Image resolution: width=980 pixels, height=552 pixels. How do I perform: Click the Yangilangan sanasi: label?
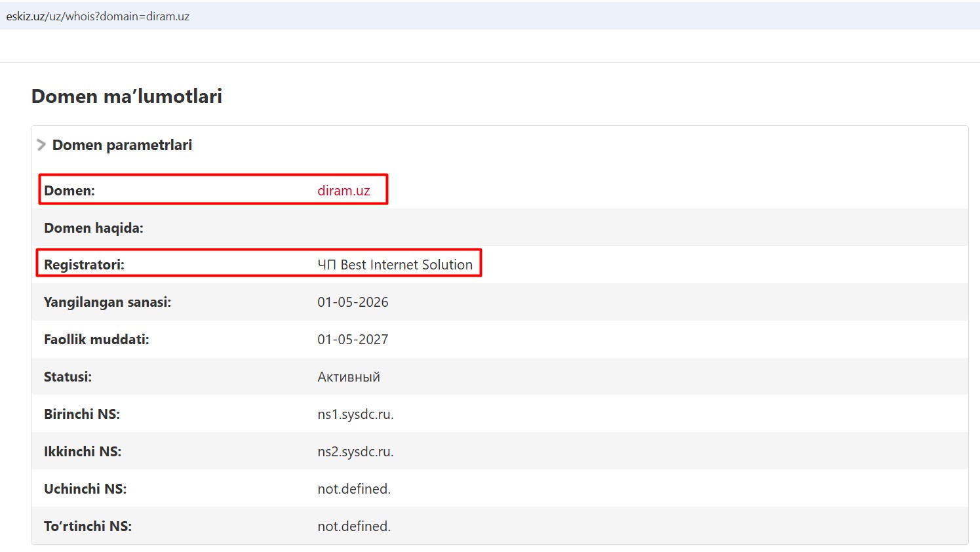click(x=108, y=302)
